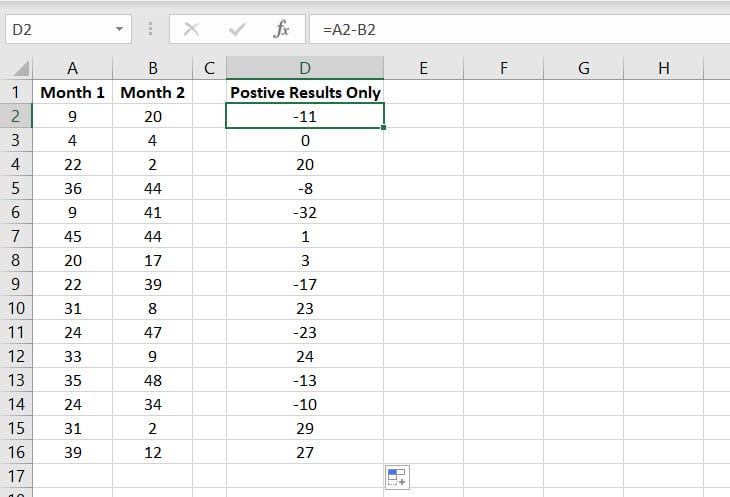Screen dimensions: 730x497
Task: Click the Cancel (X) formula bar icon
Action: (x=191, y=29)
